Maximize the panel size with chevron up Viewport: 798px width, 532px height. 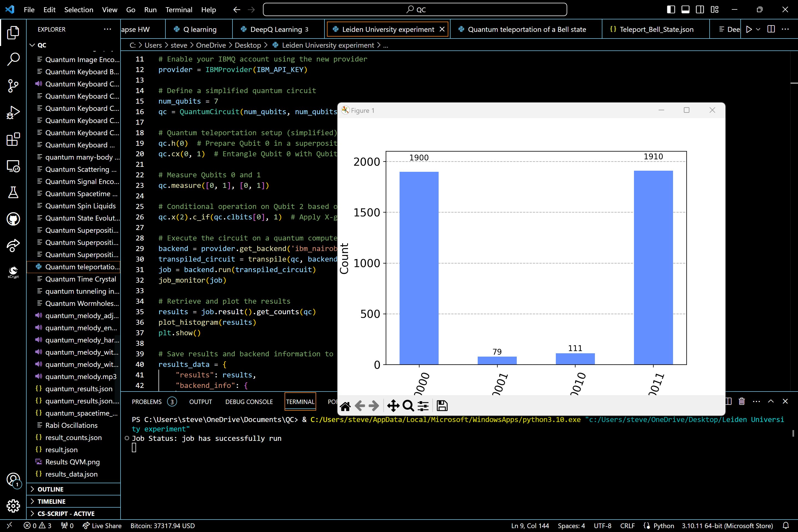click(771, 401)
